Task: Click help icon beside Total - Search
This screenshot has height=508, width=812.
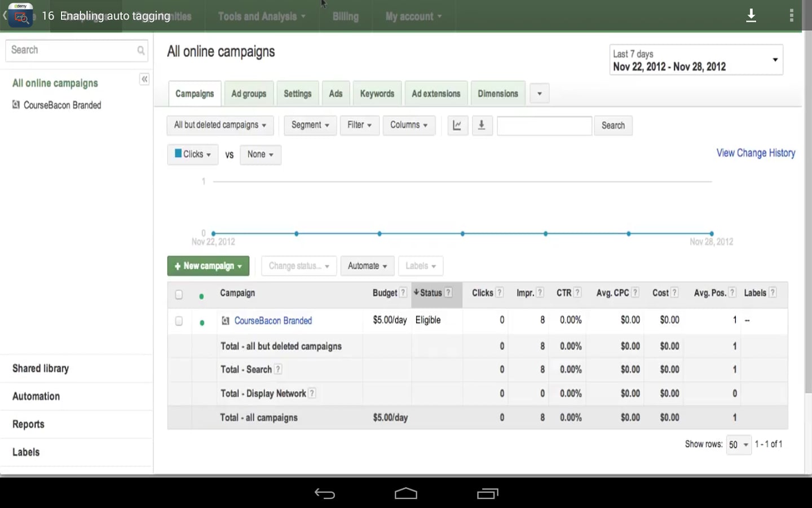Action: pos(278,369)
